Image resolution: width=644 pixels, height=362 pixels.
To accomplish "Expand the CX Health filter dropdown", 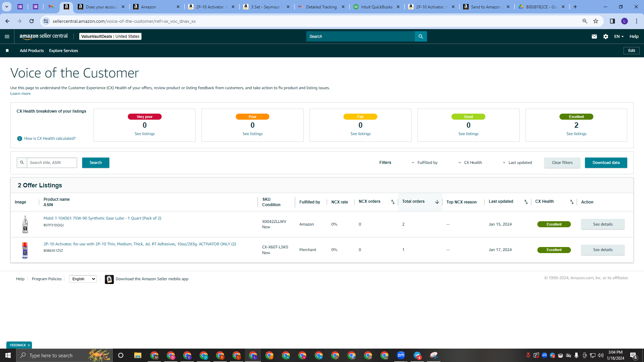I will tap(470, 163).
